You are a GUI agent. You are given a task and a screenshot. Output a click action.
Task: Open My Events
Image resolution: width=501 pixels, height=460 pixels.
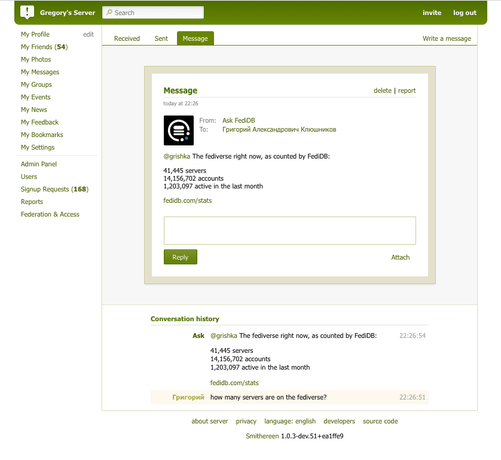coord(36,97)
